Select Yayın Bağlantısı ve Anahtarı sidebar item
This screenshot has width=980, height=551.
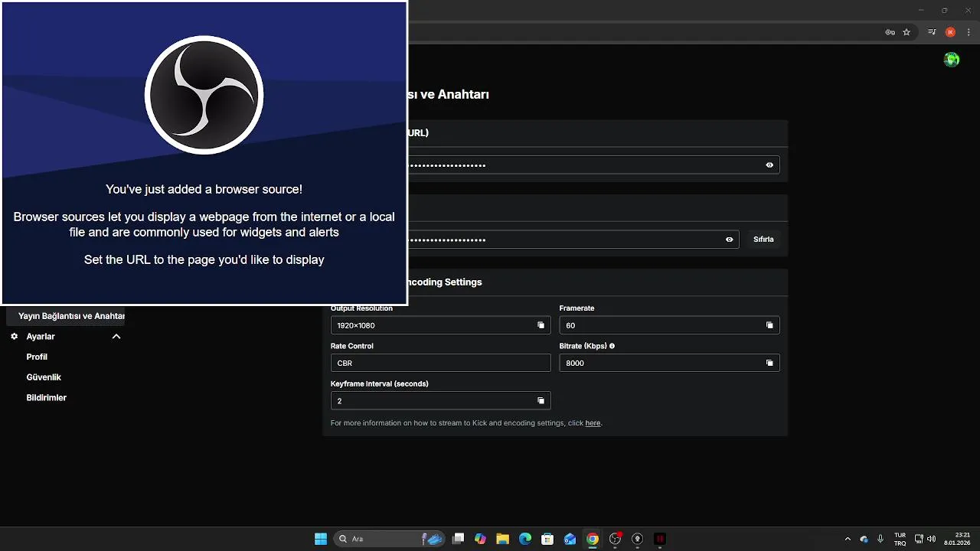click(x=65, y=315)
